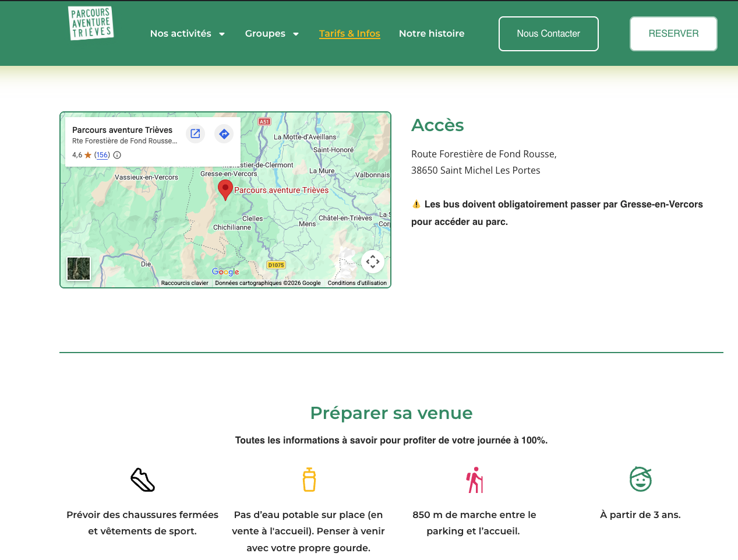Click the Rte Forestière de Fond Rousse map card address

[x=125, y=141]
